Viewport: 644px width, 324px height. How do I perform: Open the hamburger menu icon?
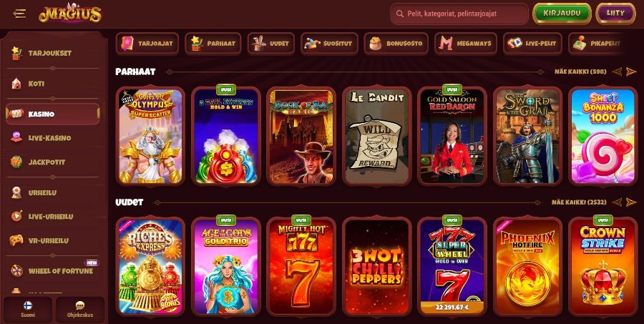pos(19,14)
